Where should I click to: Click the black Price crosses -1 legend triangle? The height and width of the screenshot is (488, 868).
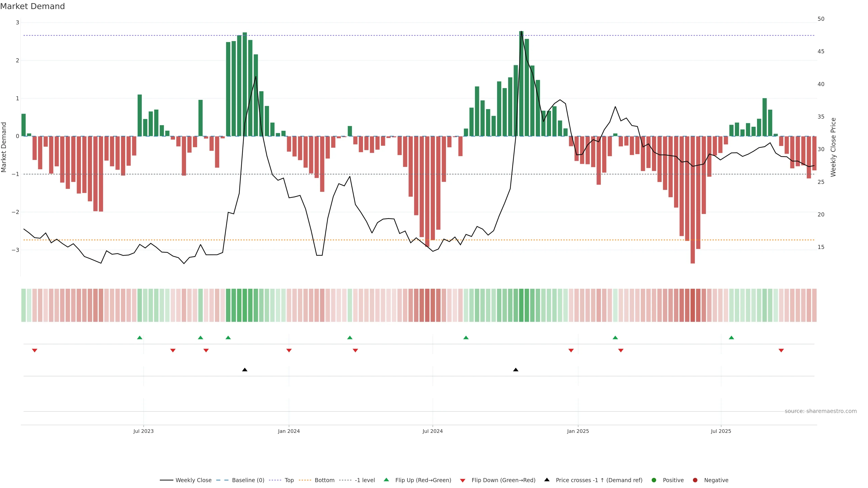pos(547,480)
